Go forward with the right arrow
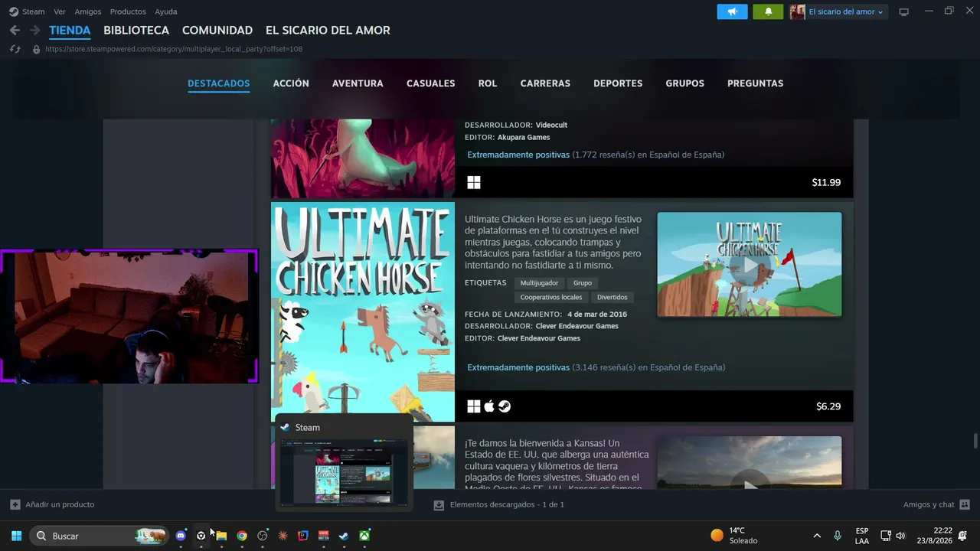 tap(34, 31)
